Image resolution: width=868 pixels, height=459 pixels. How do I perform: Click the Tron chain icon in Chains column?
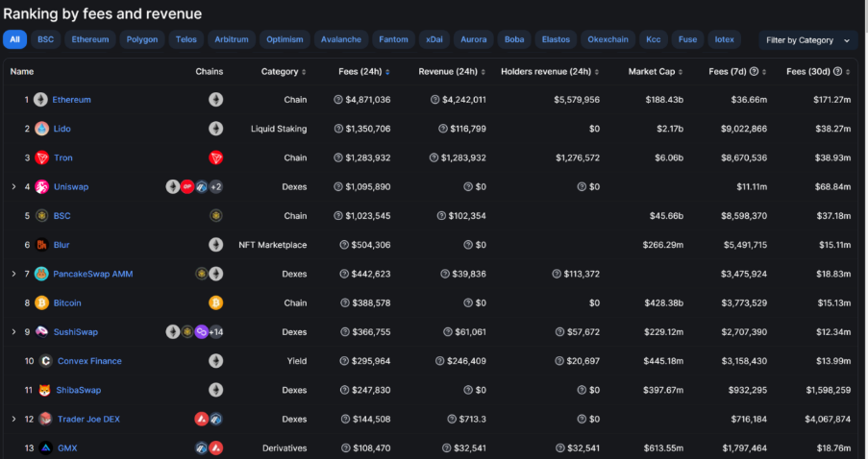(x=216, y=157)
